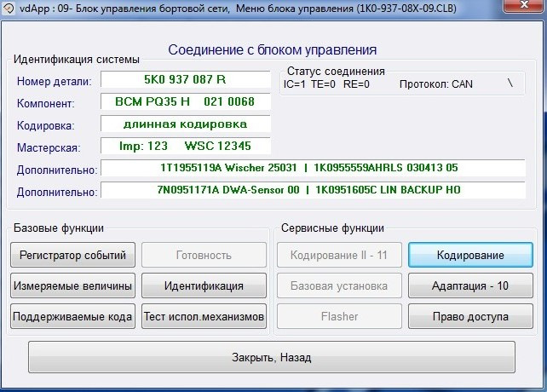
Task: Click Протокол: CAN status text
Action: click(x=436, y=84)
